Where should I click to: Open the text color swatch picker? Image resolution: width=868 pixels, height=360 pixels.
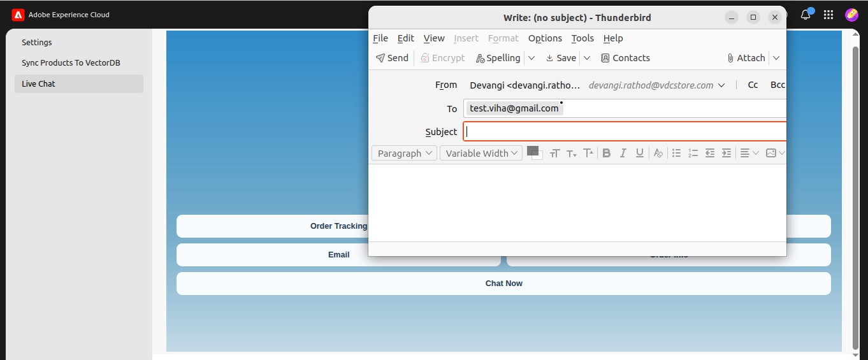532,150
